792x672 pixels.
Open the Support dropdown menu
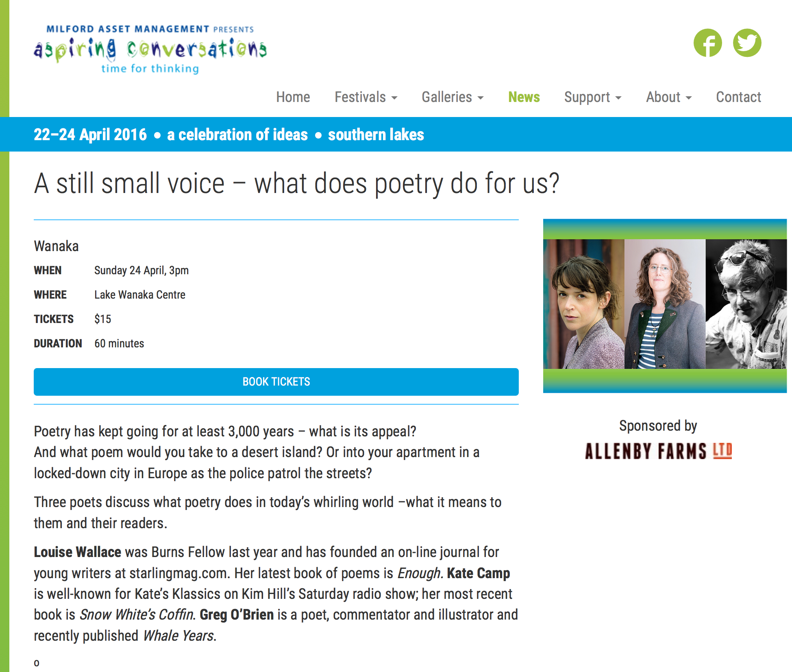tap(592, 97)
